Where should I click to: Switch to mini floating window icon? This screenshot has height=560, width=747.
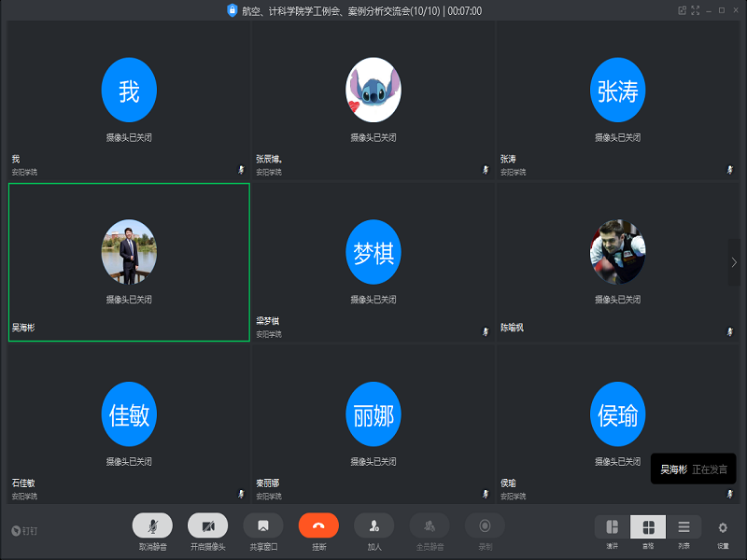click(683, 10)
